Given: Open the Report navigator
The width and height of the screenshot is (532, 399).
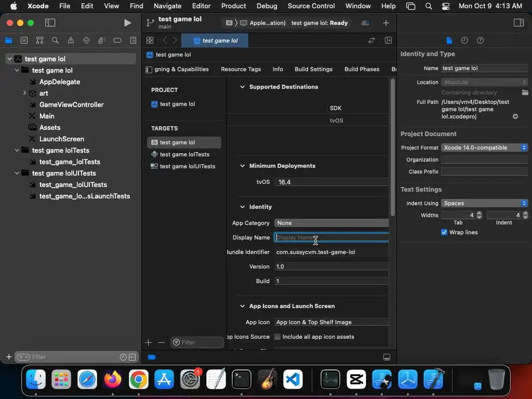Looking at the screenshot, I should [133, 41].
